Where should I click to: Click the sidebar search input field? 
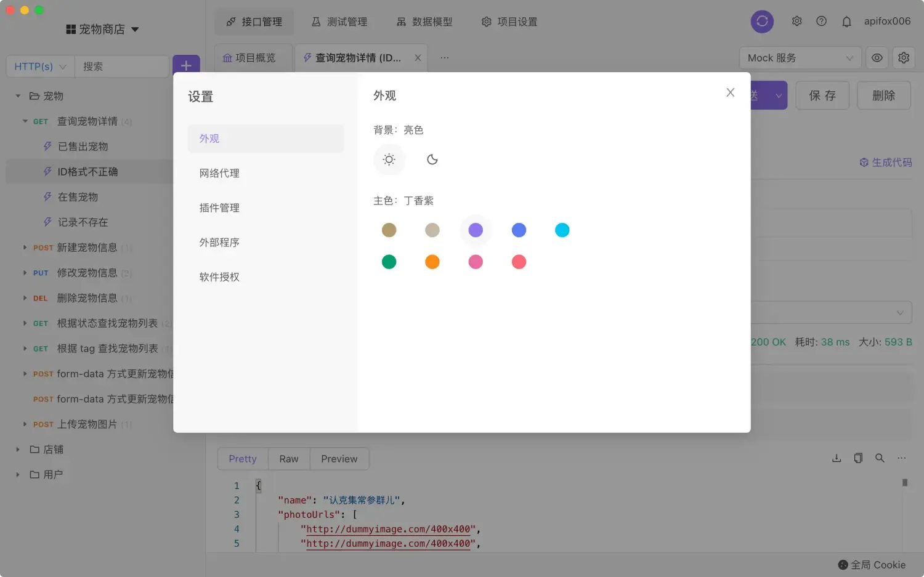[122, 66]
